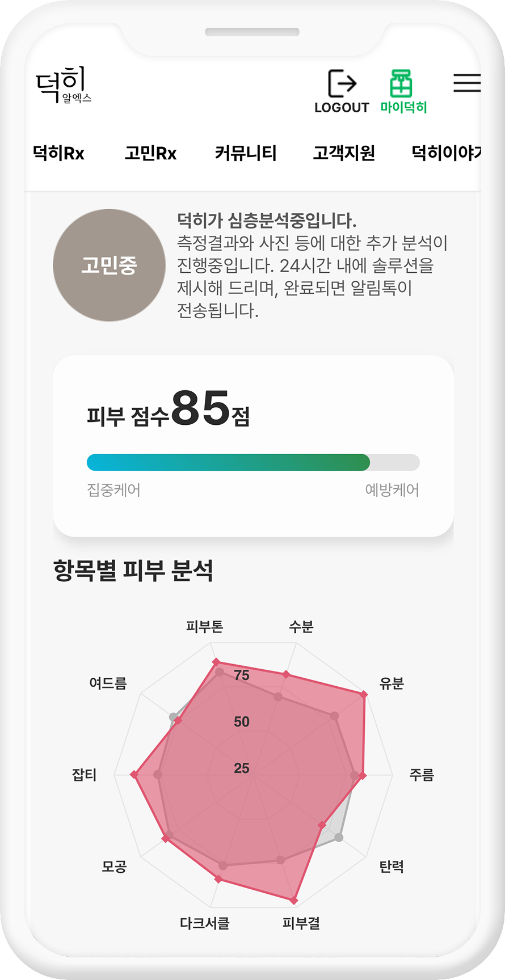
Task: Click the 피부톤 chart label
Action: pyautogui.click(x=205, y=627)
